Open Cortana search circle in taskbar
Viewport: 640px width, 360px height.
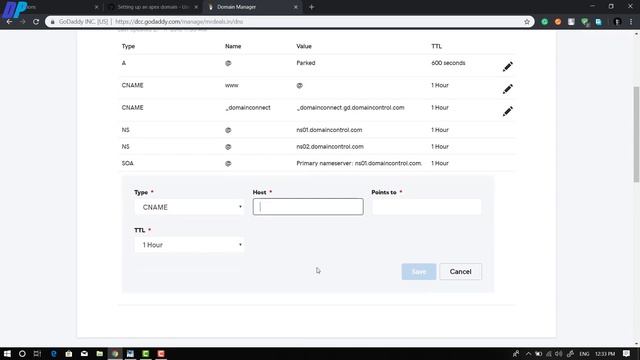pyautogui.click(x=22, y=353)
